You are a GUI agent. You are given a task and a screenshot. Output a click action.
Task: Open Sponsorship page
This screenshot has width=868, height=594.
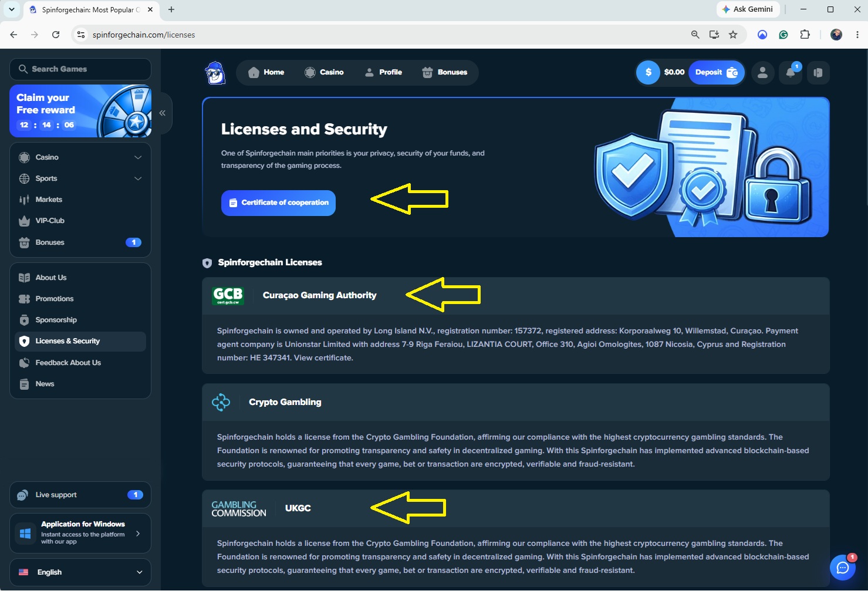click(x=80, y=320)
